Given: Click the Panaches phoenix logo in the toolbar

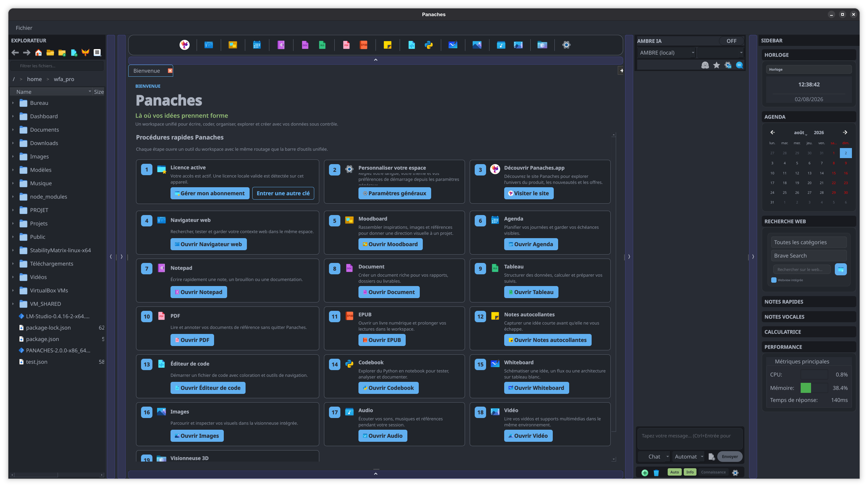Looking at the screenshot, I should pos(184,45).
